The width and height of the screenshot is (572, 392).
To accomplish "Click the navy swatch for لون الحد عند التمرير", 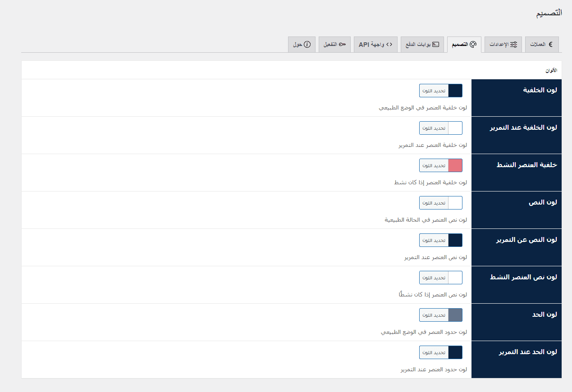I will (455, 352).
